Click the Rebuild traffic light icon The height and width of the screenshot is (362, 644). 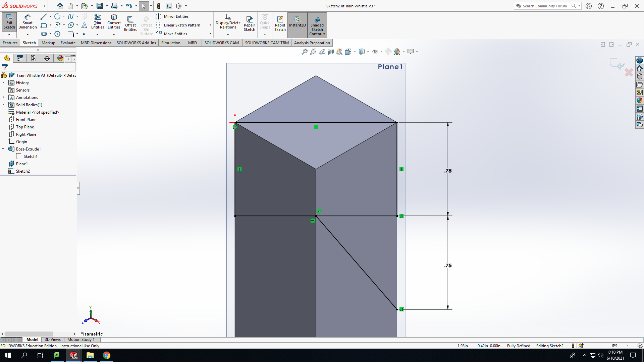(159, 6)
